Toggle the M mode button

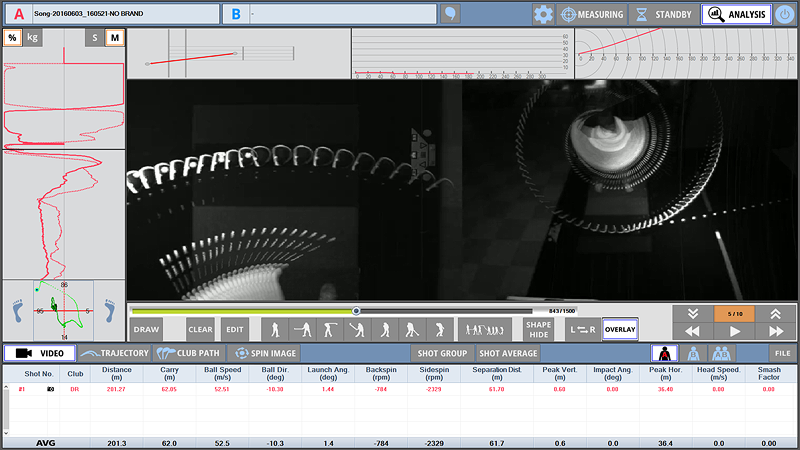click(115, 37)
